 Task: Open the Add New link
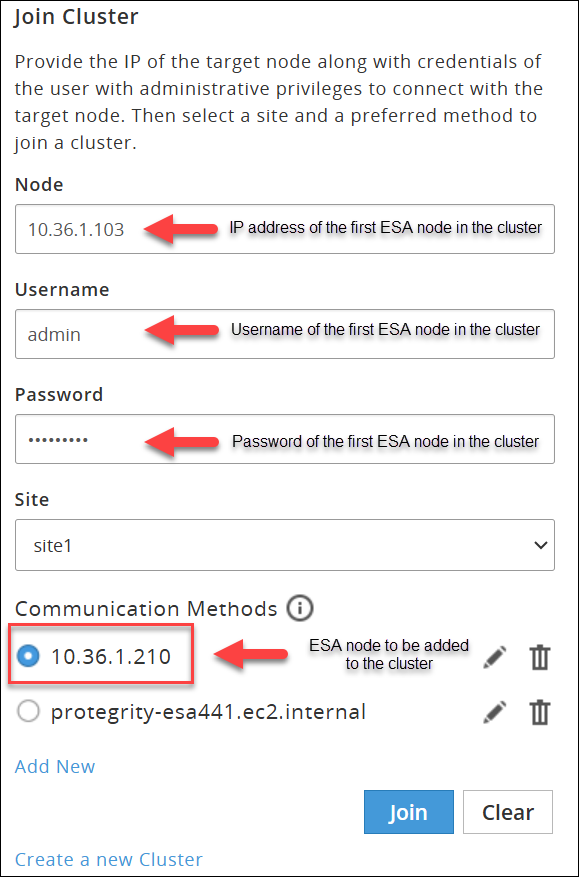tap(55, 766)
